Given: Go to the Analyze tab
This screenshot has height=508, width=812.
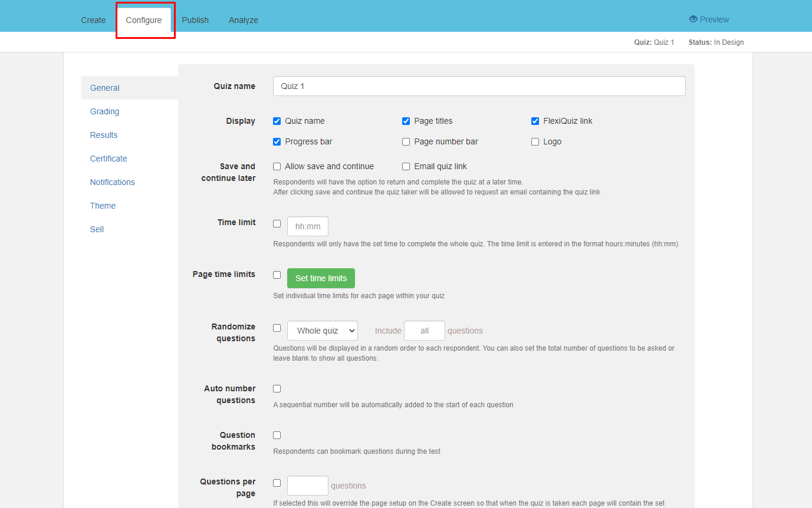Looking at the screenshot, I should click(244, 20).
